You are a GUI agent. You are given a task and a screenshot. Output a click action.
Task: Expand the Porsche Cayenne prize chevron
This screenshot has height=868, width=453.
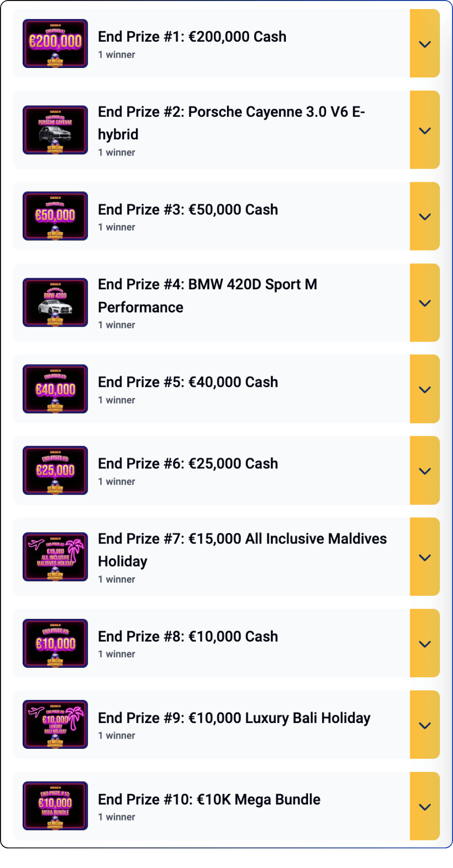tap(425, 130)
